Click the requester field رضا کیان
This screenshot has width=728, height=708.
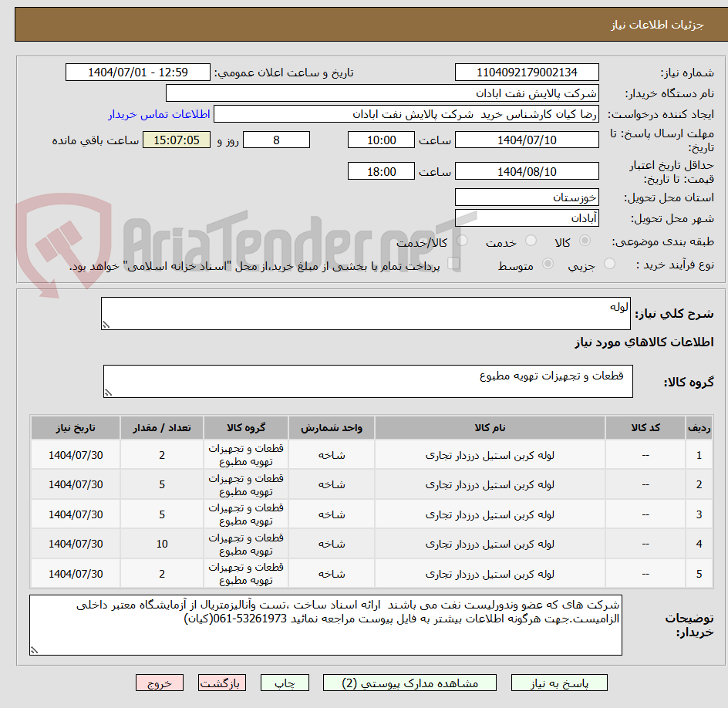pyautogui.click(x=406, y=114)
